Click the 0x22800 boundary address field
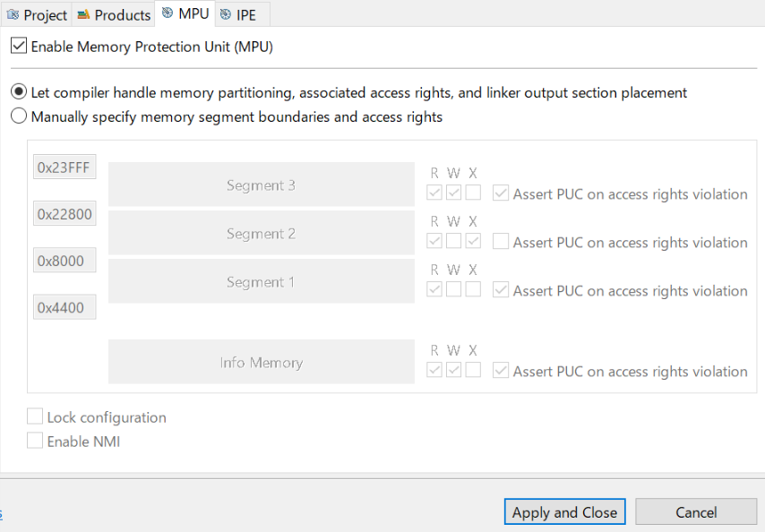 (64, 213)
